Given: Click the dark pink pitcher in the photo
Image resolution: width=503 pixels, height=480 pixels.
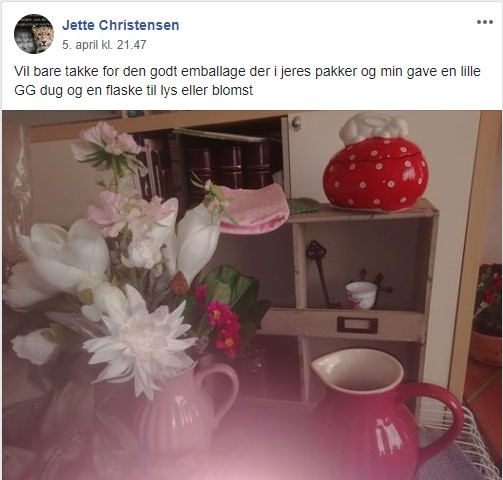Looking at the screenshot, I should 384,413.
